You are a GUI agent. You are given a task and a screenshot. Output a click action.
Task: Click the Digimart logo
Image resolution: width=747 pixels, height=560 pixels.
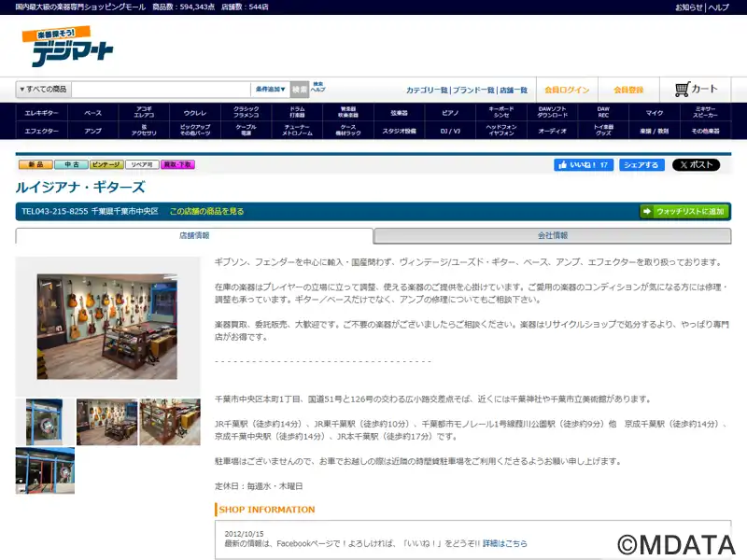coord(66,46)
